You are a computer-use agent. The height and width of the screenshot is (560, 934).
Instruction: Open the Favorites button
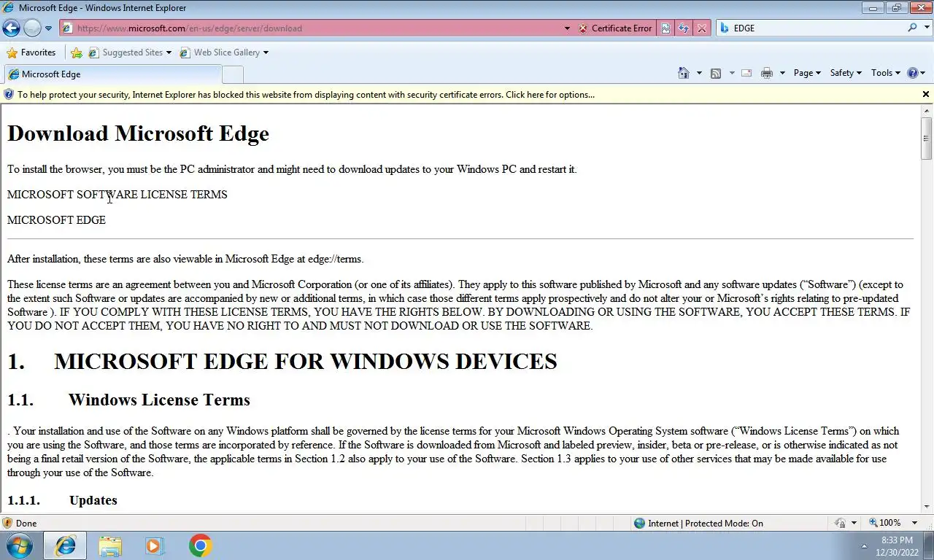[31, 52]
